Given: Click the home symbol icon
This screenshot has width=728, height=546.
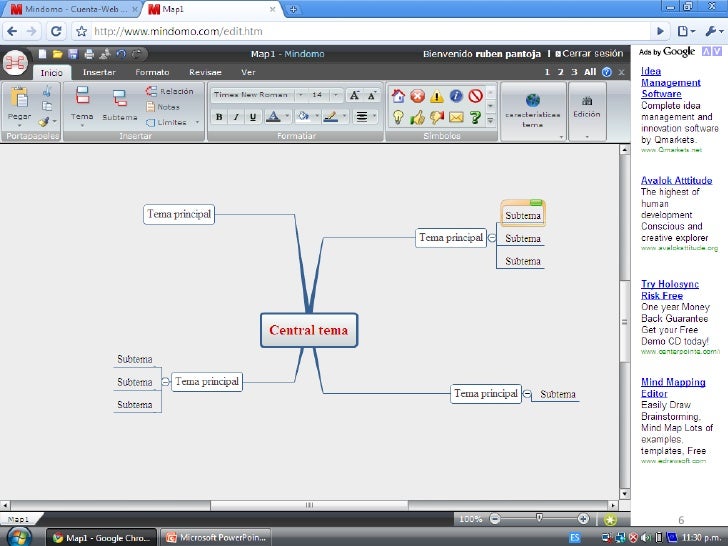Looking at the screenshot, I should (398, 96).
